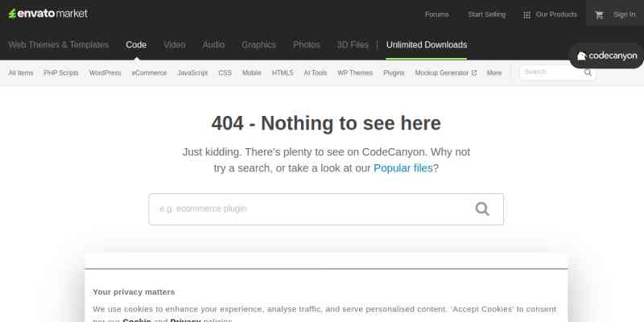This screenshot has width=644, height=322.
Task: Click the Popular files link
Action: coord(403,168)
